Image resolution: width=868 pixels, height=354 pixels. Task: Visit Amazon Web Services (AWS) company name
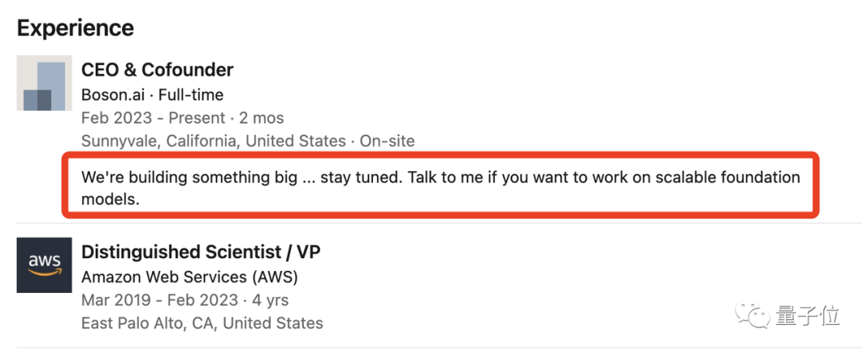(x=190, y=277)
